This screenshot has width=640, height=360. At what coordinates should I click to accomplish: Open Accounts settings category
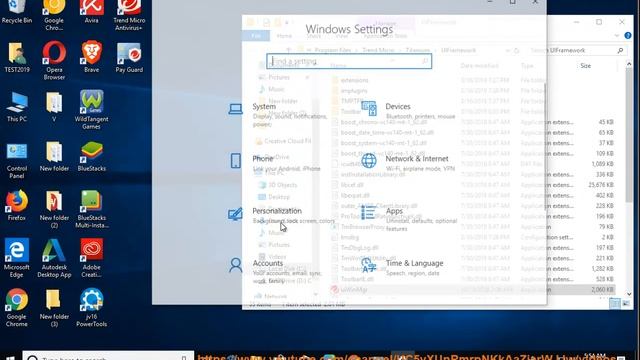[x=276, y=271]
